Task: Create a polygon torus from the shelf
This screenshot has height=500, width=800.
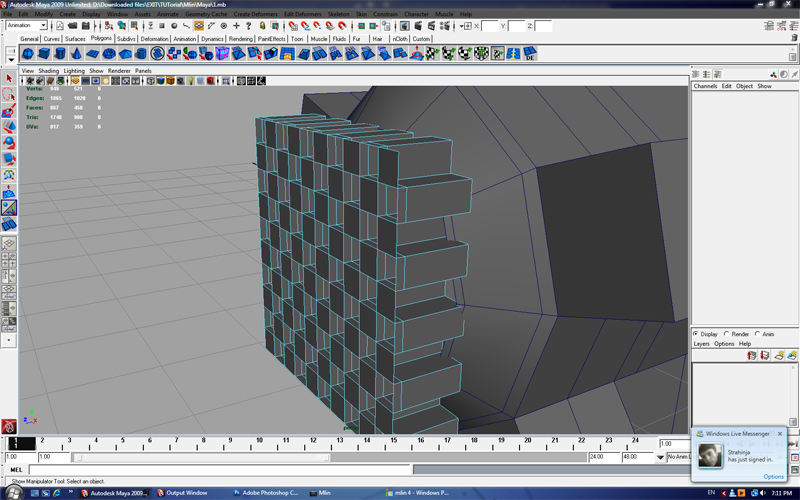Action: (109, 54)
